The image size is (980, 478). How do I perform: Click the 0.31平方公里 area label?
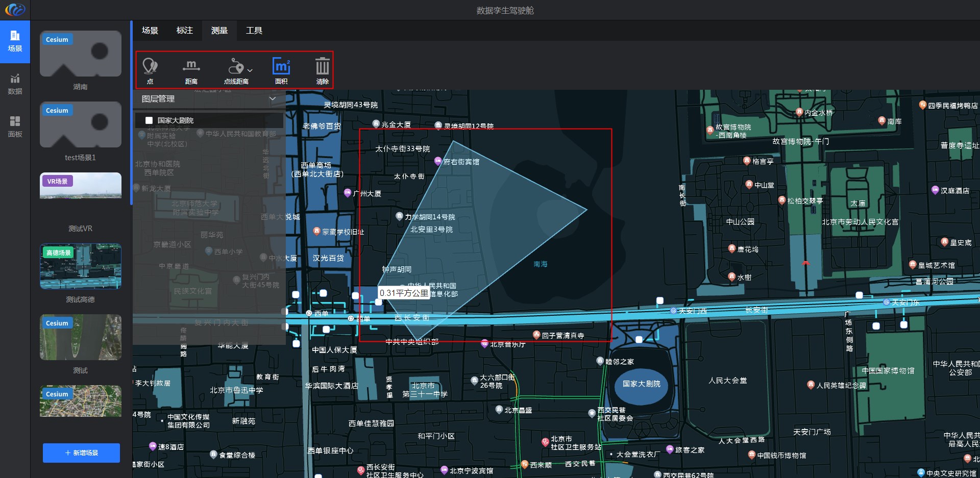(x=404, y=293)
